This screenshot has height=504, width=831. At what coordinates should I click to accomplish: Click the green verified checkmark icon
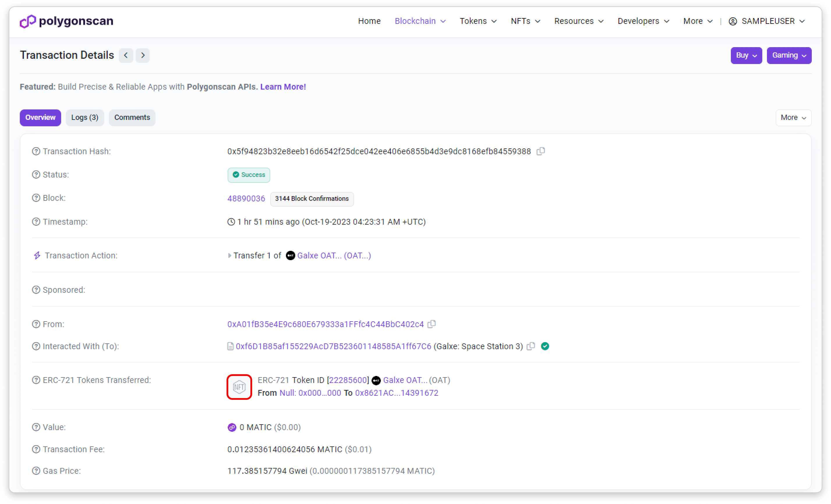point(545,346)
